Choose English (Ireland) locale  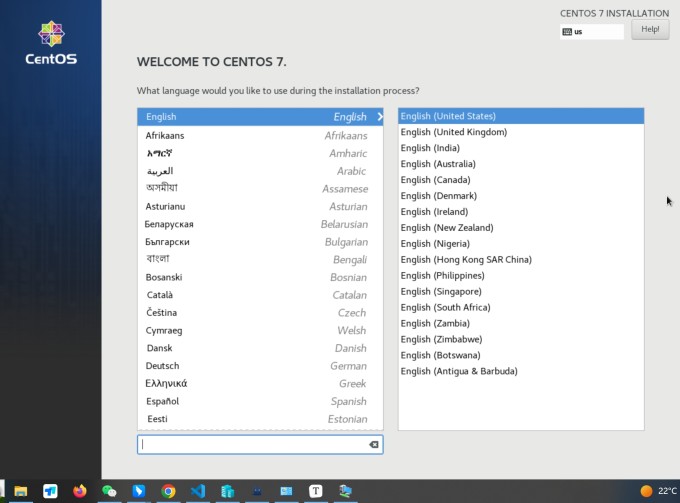point(521,212)
